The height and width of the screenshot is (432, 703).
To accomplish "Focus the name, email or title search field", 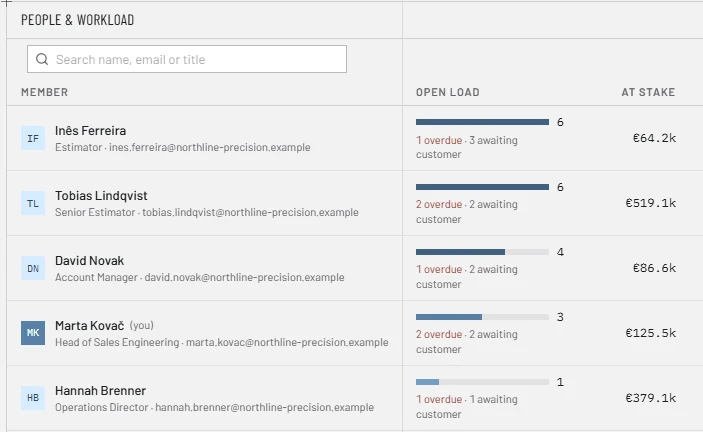I will click(x=187, y=59).
